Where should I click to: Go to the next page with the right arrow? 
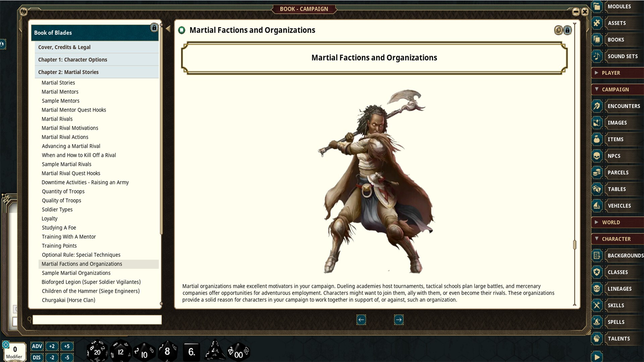pyautogui.click(x=399, y=320)
